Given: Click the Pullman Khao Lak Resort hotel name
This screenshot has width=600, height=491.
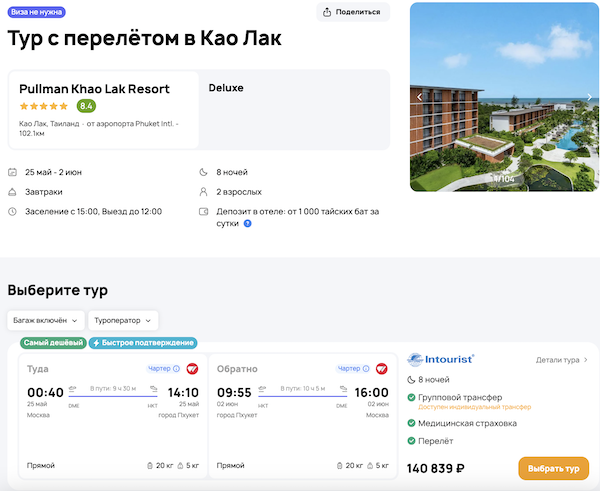Looking at the screenshot, I should click(94, 89).
